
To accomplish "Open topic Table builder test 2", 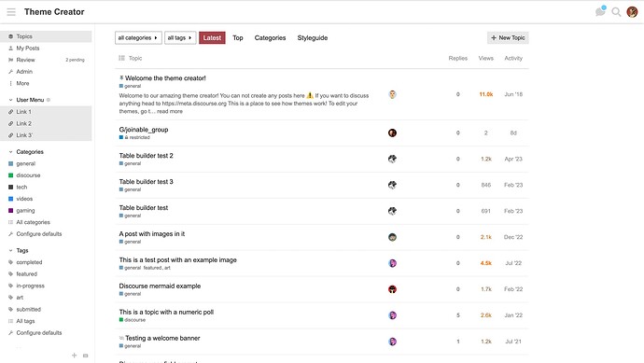I will pos(147,156).
